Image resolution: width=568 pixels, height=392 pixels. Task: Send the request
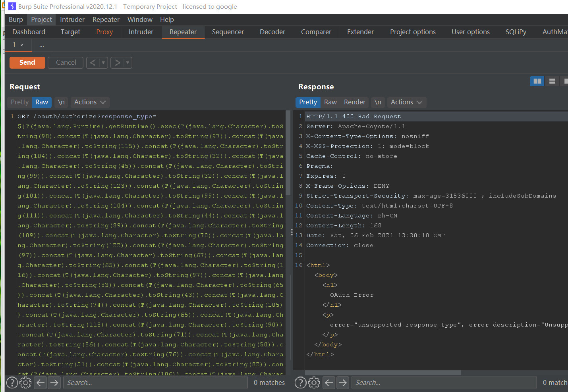(x=27, y=62)
